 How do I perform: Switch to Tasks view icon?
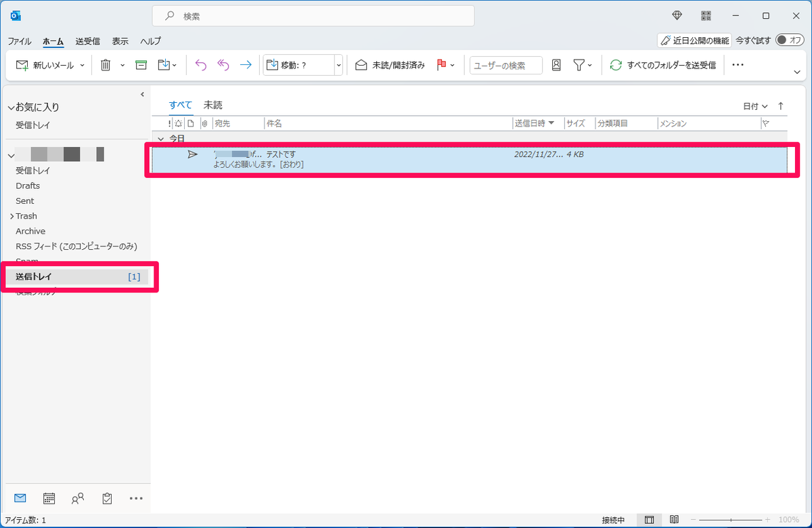coord(107,498)
